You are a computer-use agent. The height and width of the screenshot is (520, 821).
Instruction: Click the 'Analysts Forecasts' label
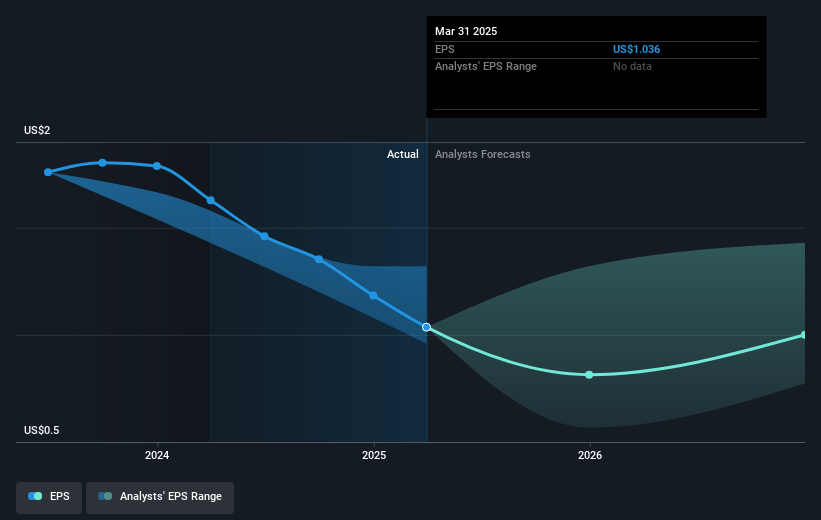(x=482, y=154)
